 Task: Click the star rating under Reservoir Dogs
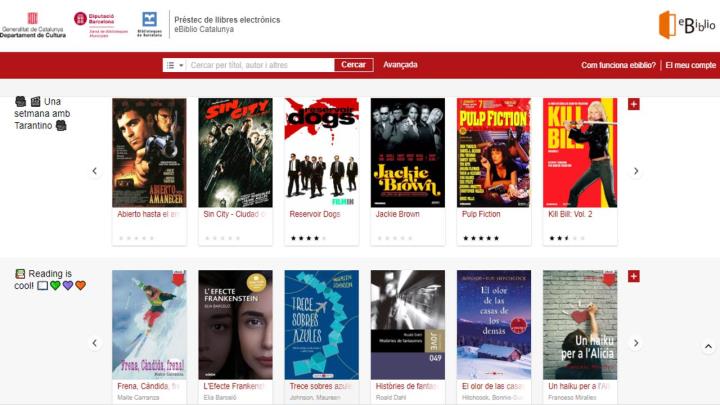point(308,238)
